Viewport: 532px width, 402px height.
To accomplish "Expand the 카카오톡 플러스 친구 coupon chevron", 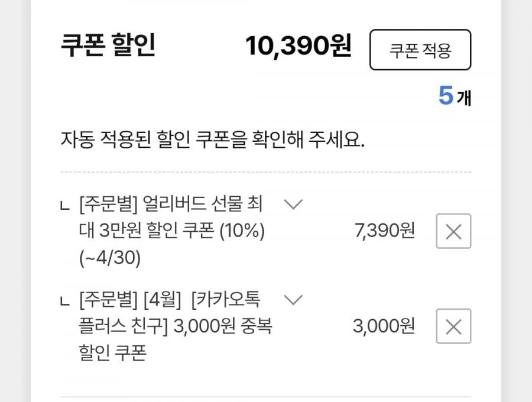I will 293,300.
